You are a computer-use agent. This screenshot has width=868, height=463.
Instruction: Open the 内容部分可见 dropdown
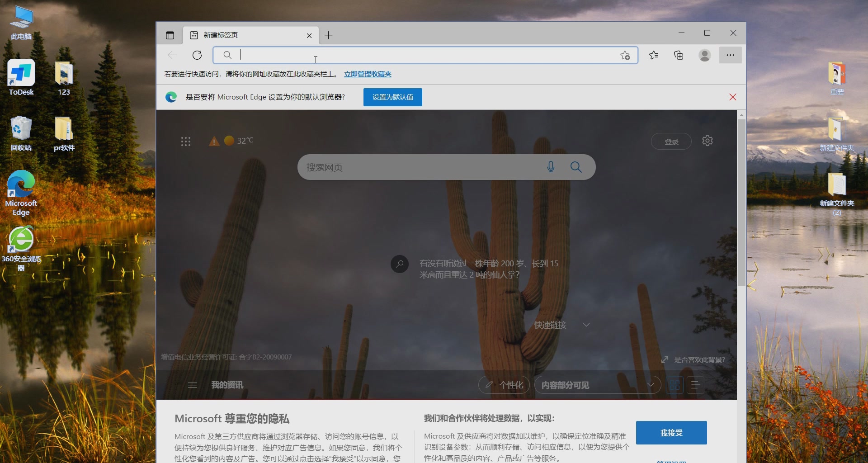(x=598, y=385)
